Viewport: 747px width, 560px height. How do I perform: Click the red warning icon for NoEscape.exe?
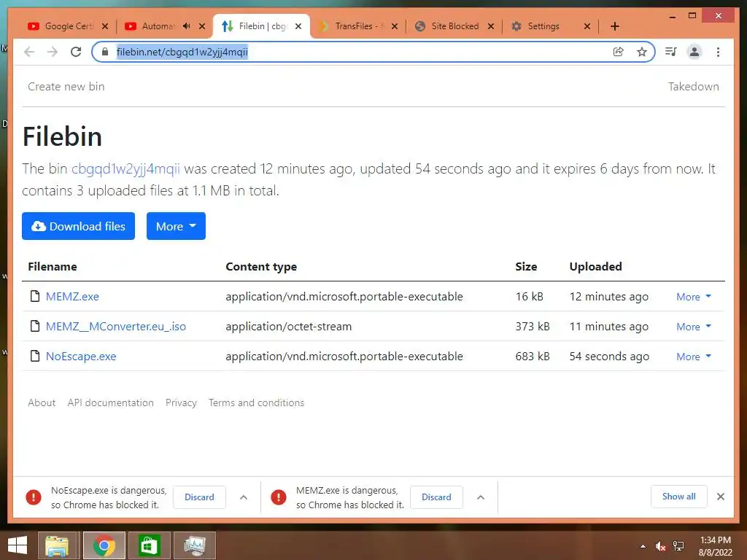34,497
